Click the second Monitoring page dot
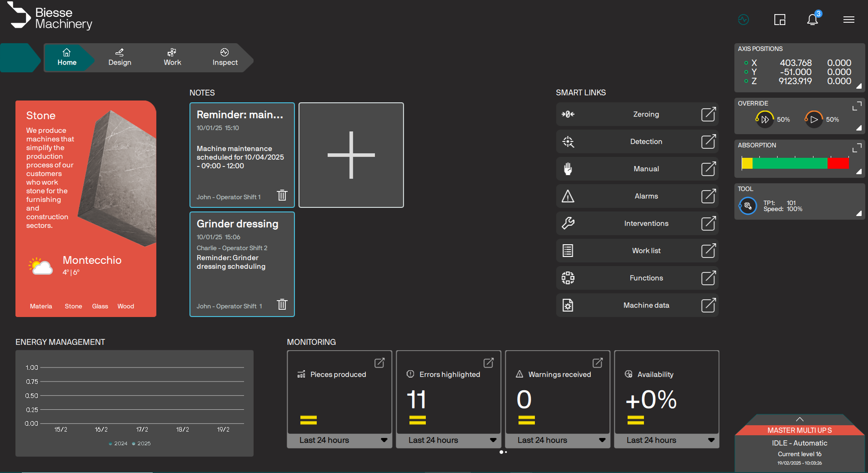 [505, 452]
